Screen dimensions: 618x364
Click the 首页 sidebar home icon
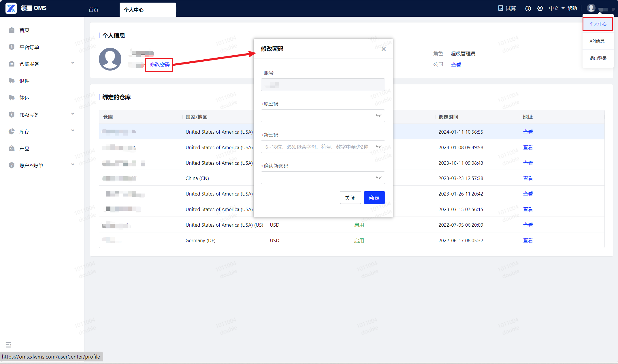pyautogui.click(x=12, y=30)
